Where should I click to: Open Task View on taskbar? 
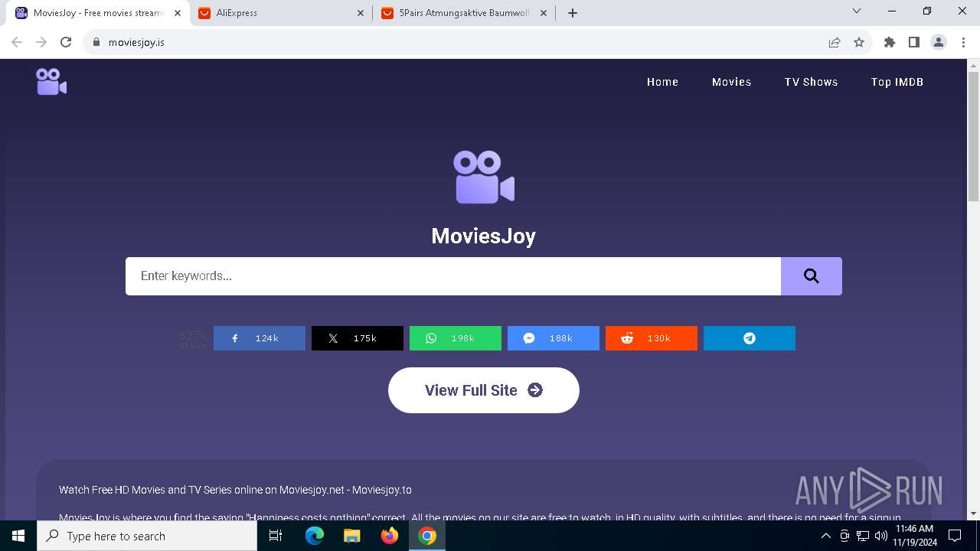coord(276,536)
